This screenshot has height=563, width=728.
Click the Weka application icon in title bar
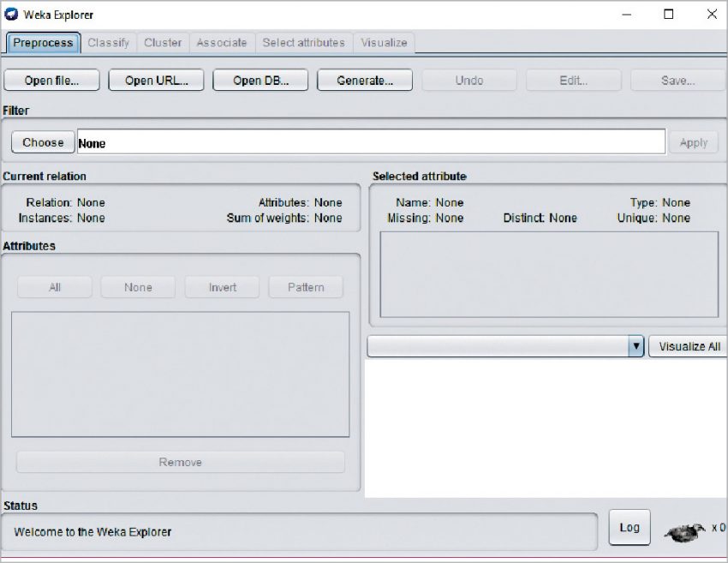click(x=10, y=14)
